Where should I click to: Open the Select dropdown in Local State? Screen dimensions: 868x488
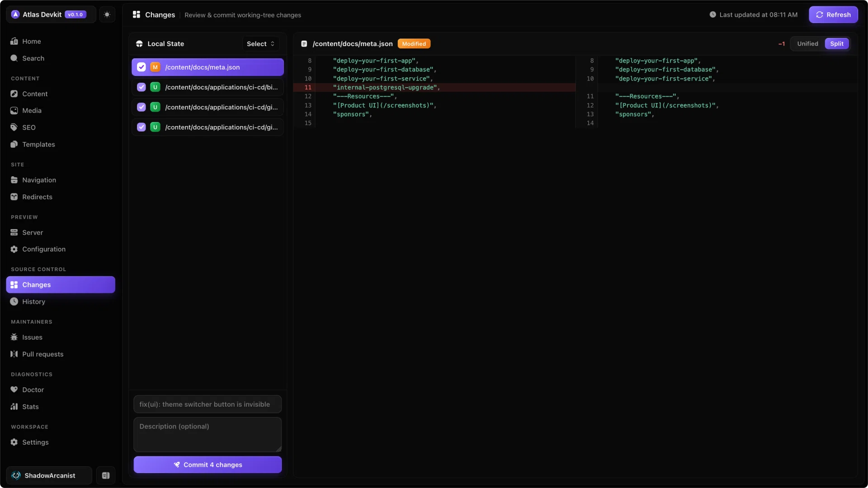(261, 44)
